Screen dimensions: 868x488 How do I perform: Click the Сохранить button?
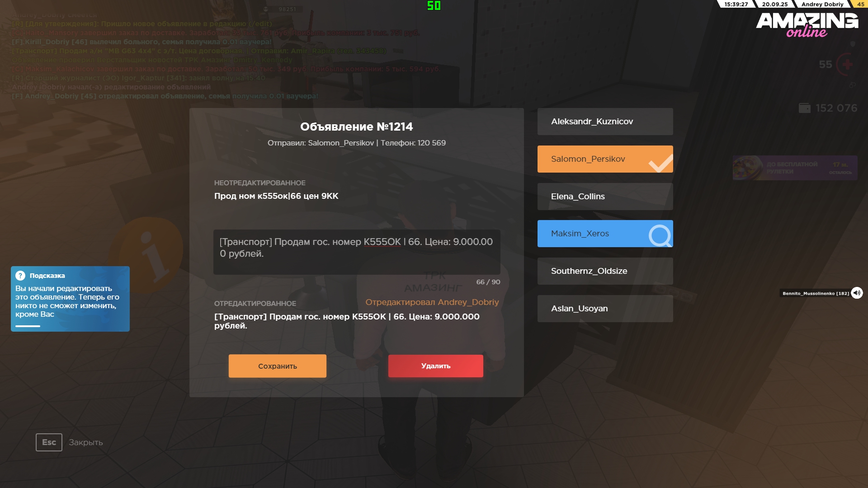point(277,366)
